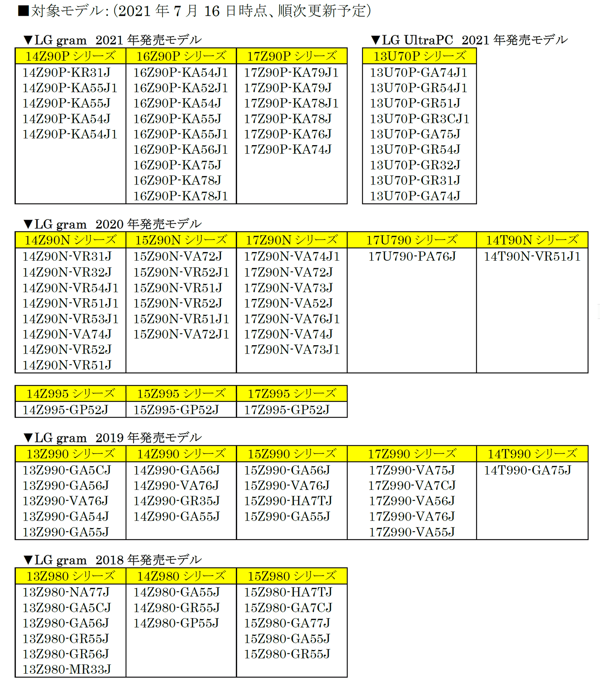Select model 17Z90N-VA74J1

tap(291, 257)
